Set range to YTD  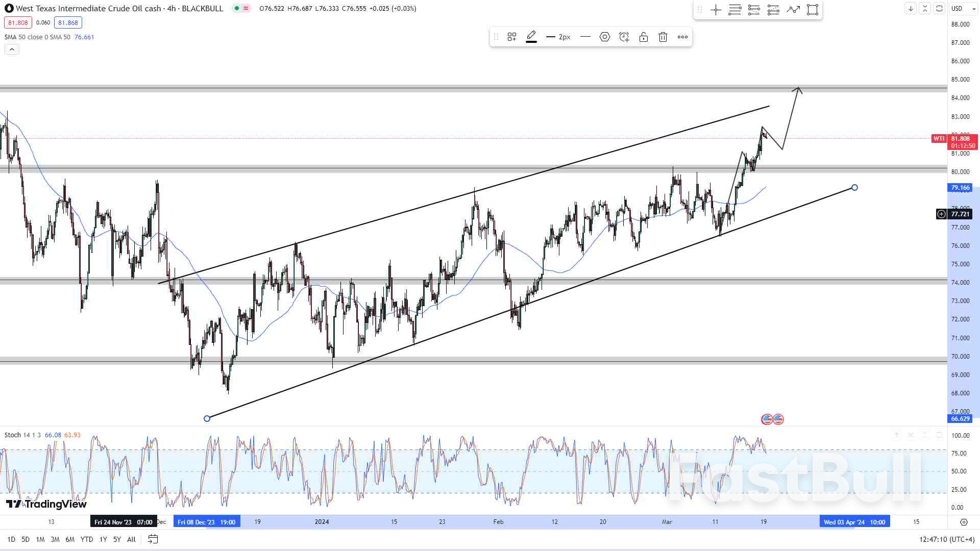click(x=87, y=539)
